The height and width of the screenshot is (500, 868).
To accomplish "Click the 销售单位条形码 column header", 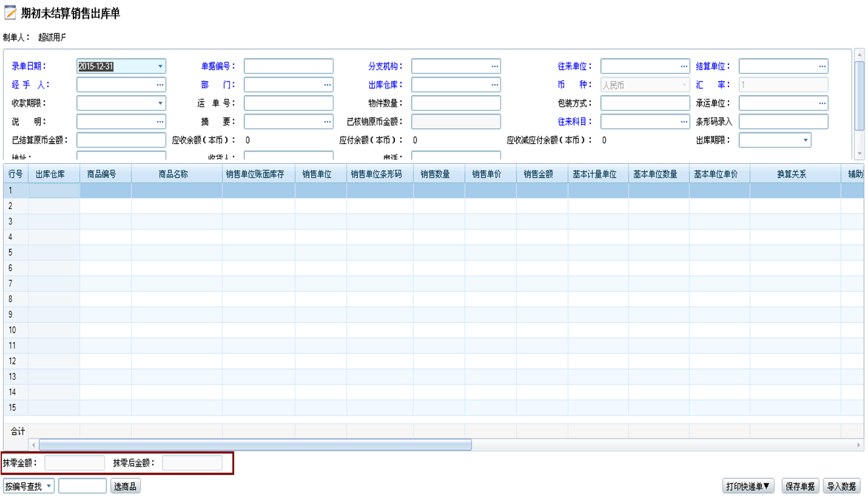I will tap(380, 174).
